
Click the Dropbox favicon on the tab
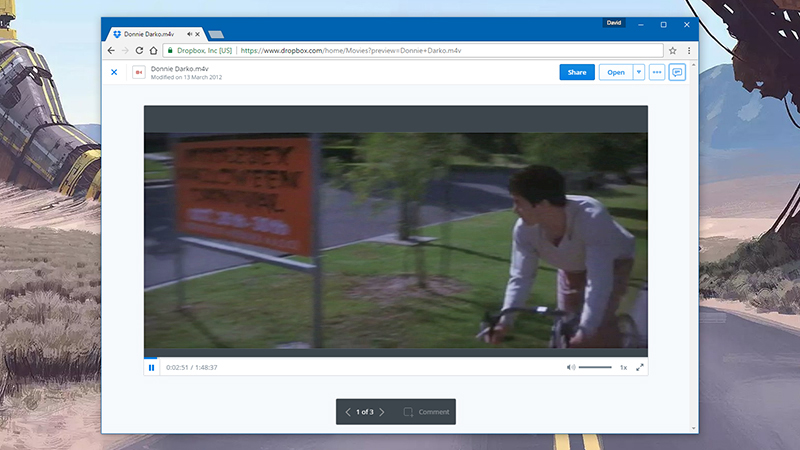click(117, 34)
